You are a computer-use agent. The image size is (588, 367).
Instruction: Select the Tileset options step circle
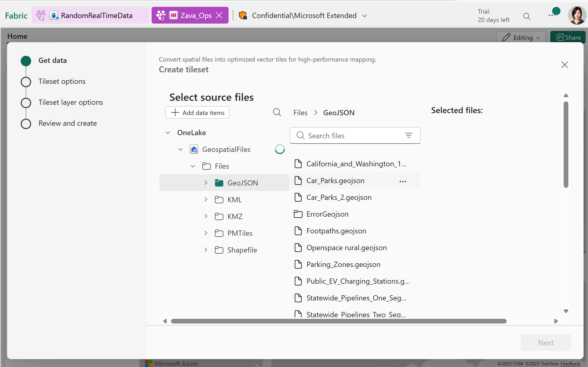tap(26, 82)
